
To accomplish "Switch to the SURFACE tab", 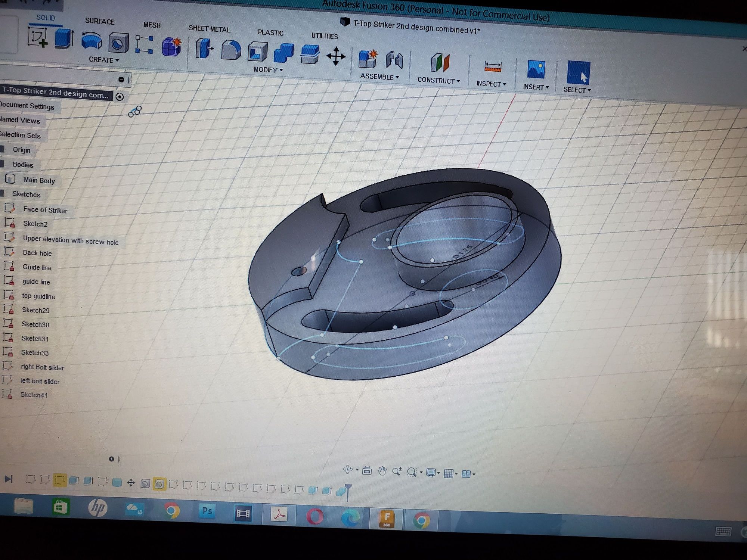I will [100, 21].
